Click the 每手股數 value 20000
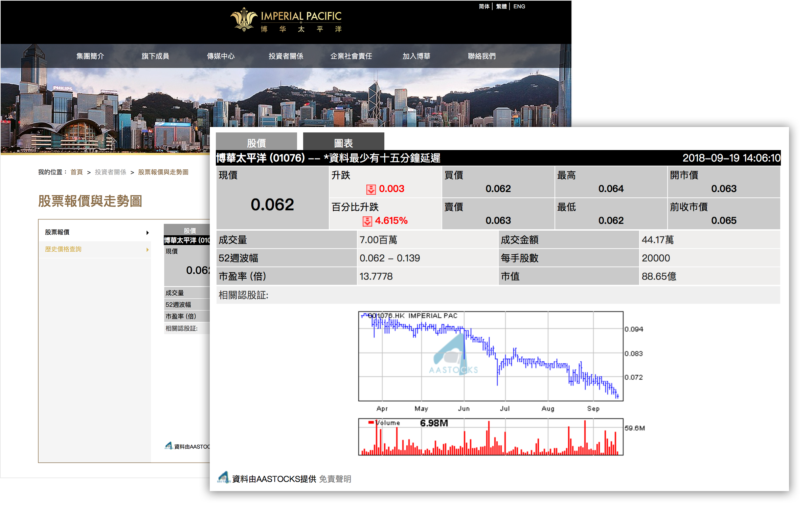This screenshot has width=812, height=508. (656, 258)
